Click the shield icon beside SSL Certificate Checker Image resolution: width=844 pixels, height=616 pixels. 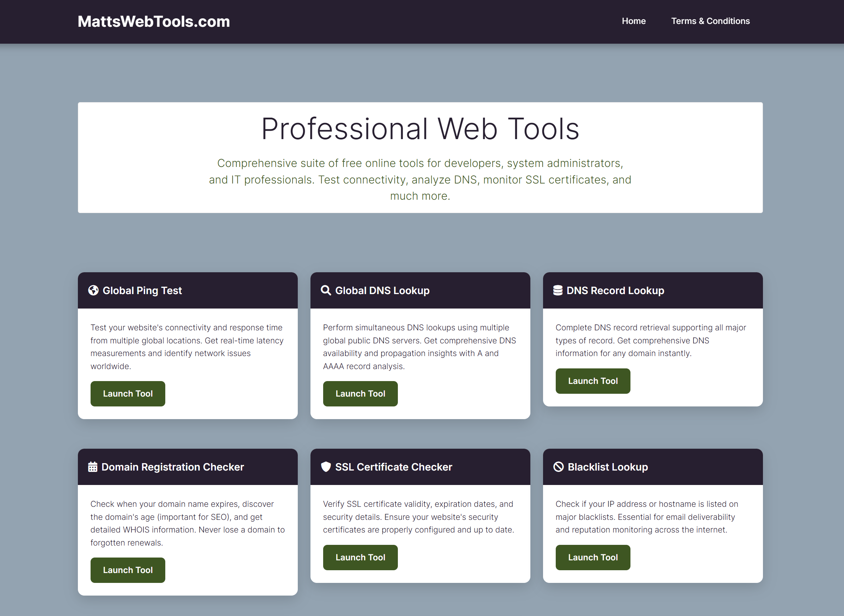click(326, 466)
